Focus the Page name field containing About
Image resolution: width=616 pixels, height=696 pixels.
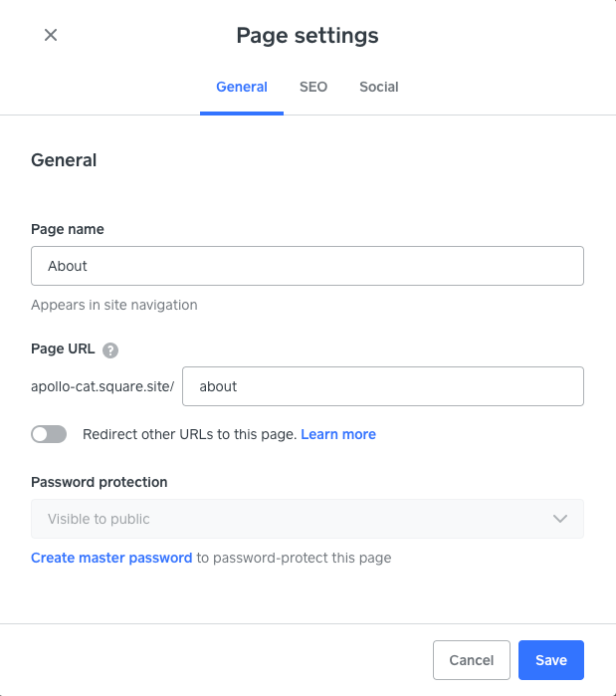click(x=307, y=266)
